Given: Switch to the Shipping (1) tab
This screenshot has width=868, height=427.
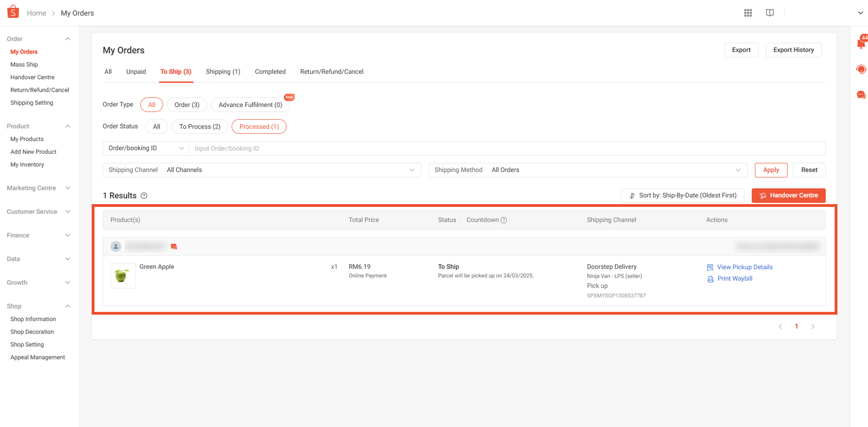Looking at the screenshot, I should 223,71.
